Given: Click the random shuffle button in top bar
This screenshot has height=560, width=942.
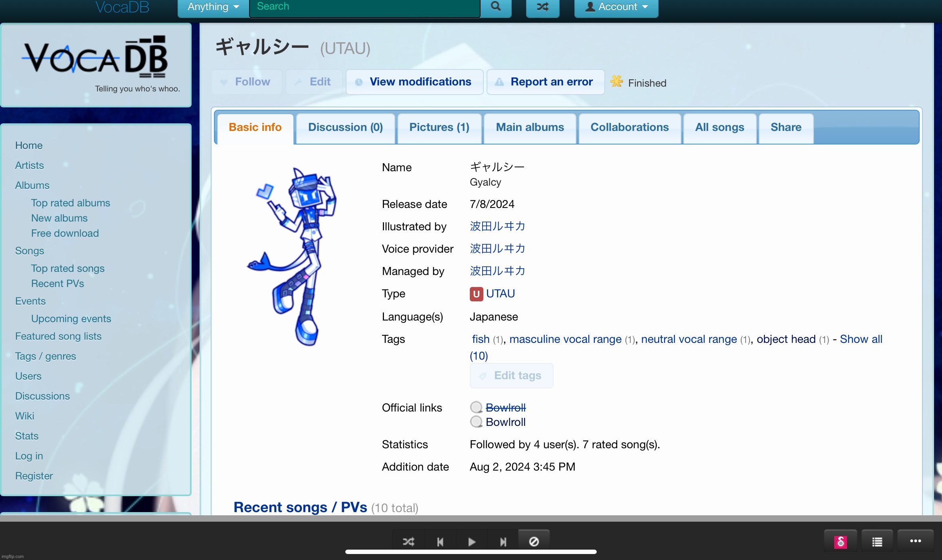Looking at the screenshot, I should point(542,7).
